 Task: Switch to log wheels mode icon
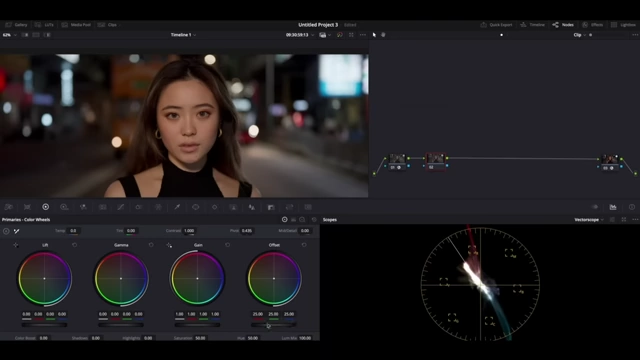(302, 220)
